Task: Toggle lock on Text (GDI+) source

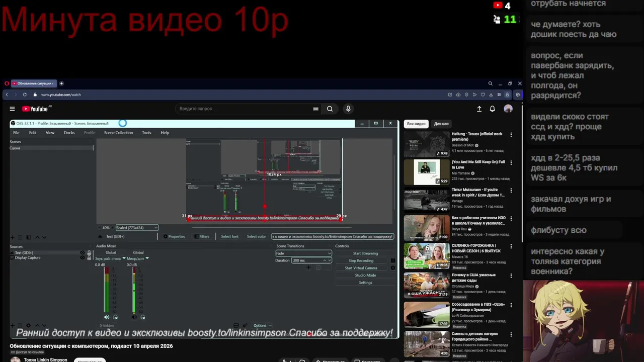Action: point(89,253)
